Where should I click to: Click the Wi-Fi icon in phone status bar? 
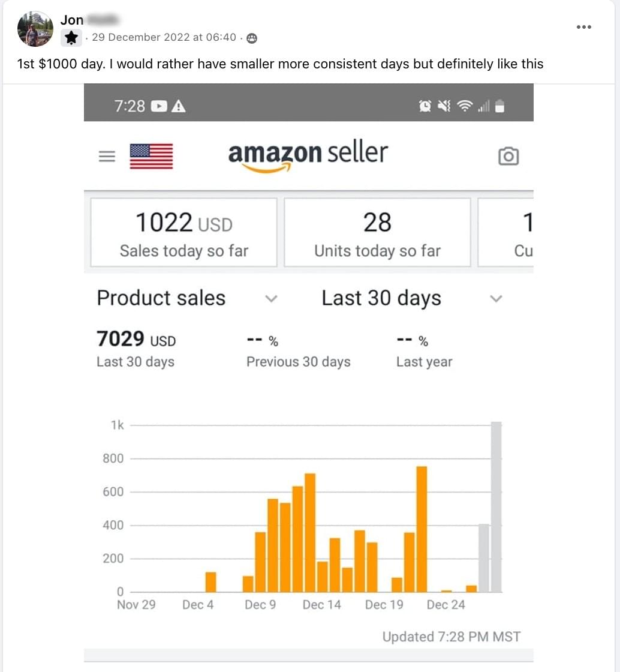tap(464, 106)
